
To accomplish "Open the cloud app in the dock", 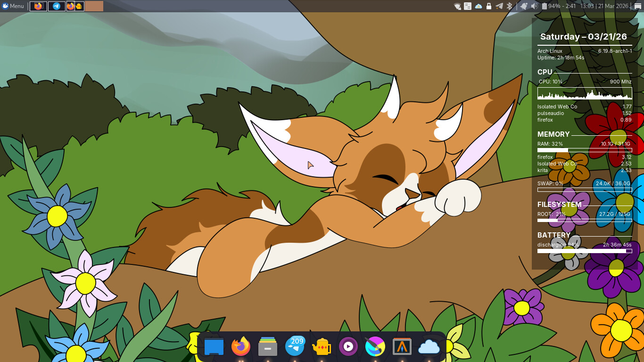I will pos(429,347).
